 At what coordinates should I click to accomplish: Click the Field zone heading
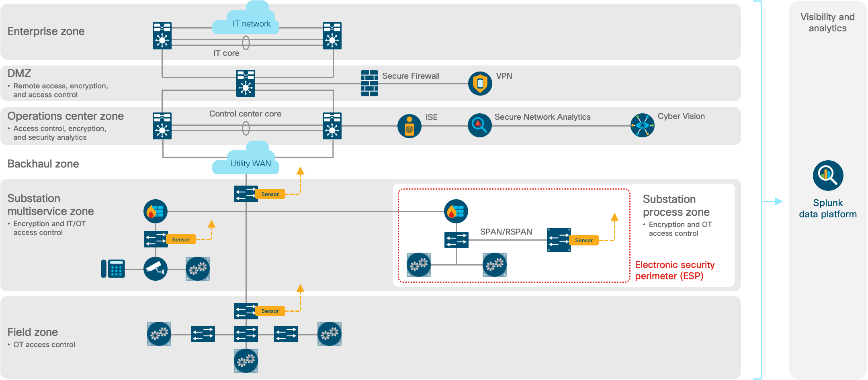33,332
